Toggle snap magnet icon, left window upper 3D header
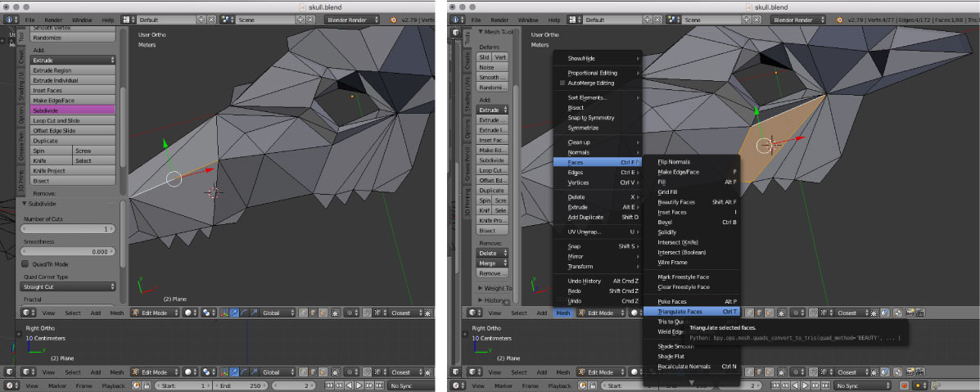The width and height of the screenshot is (980, 392). 367,313
